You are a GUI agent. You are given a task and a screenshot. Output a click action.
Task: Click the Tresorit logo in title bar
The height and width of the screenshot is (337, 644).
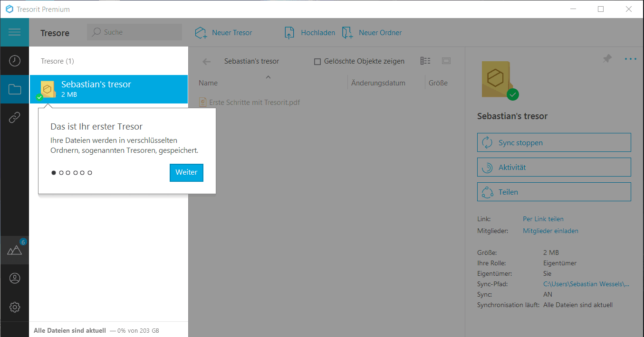pyautogui.click(x=9, y=9)
